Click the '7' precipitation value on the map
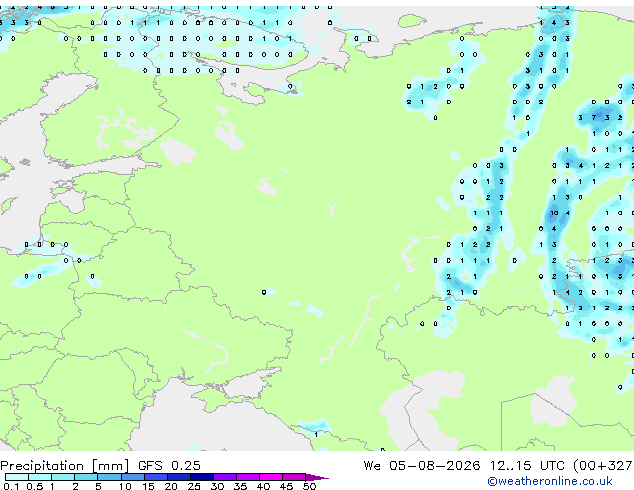This screenshot has width=634, height=490. point(594,118)
